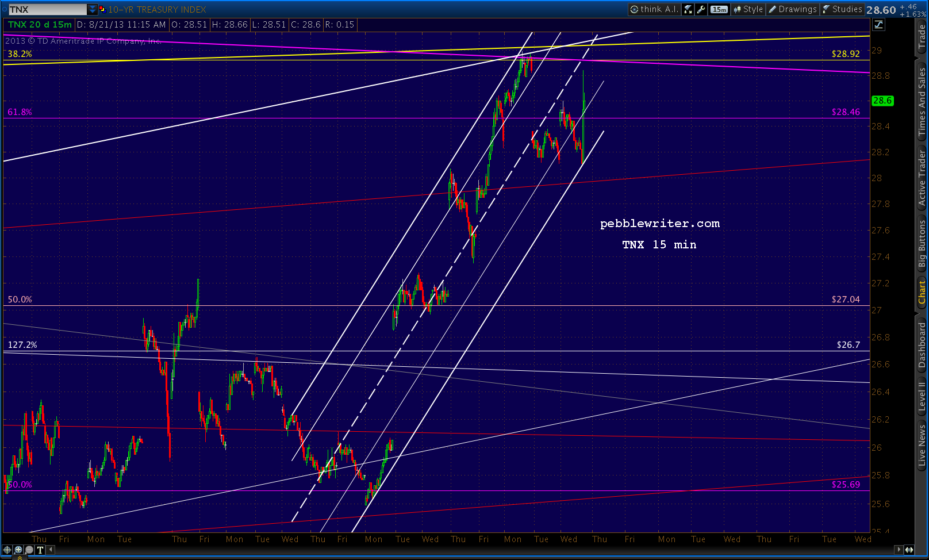
Task: Click the scroll-left arrow beside the T tool
Action: [51, 550]
